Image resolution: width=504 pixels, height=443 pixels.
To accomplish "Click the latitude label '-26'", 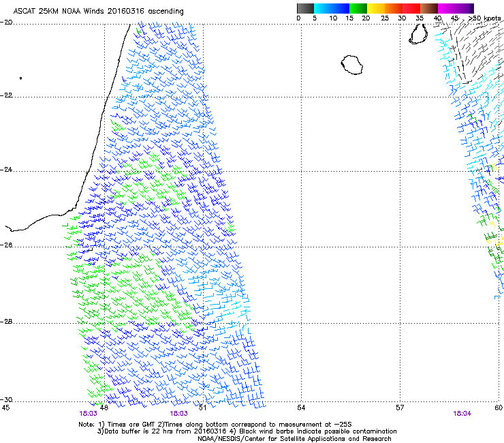I will click(6, 245).
